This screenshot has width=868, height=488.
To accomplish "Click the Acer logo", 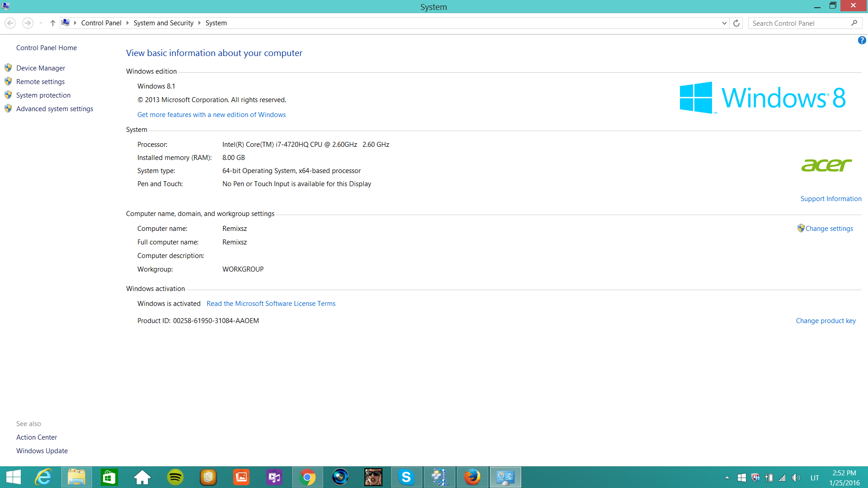I will 826,165.
